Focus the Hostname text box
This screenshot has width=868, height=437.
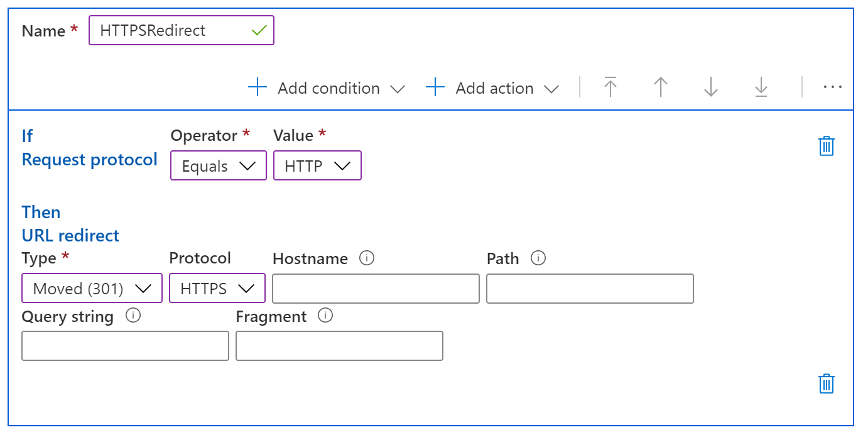click(376, 289)
